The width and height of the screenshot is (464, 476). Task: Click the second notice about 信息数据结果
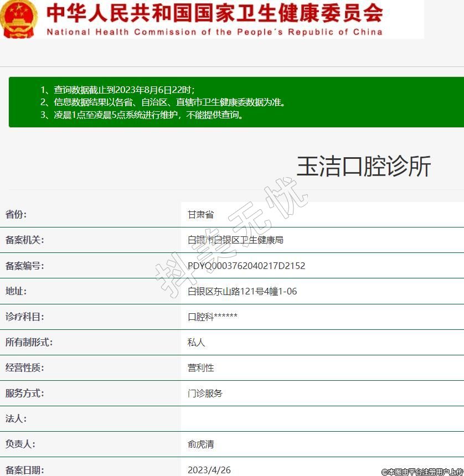point(163,102)
